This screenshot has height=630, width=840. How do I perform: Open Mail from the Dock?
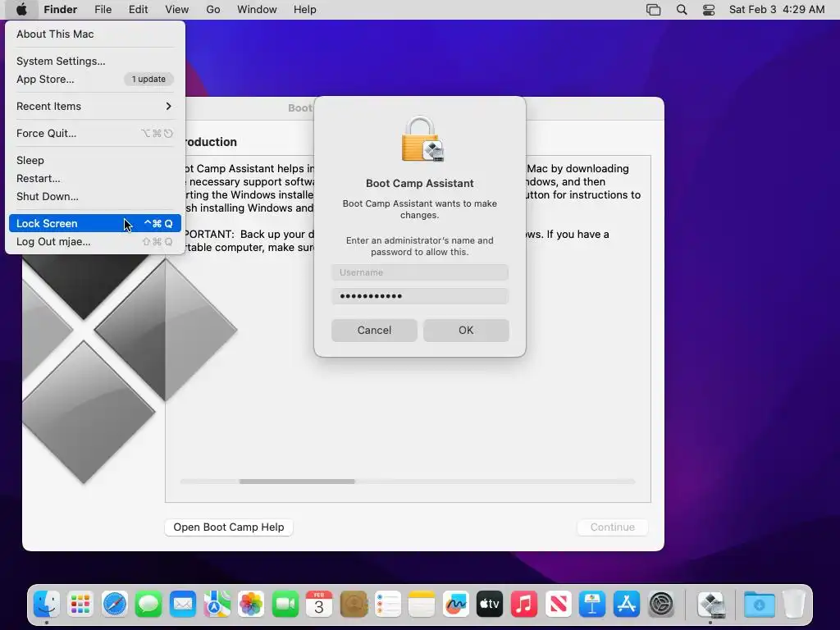click(x=183, y=605)
